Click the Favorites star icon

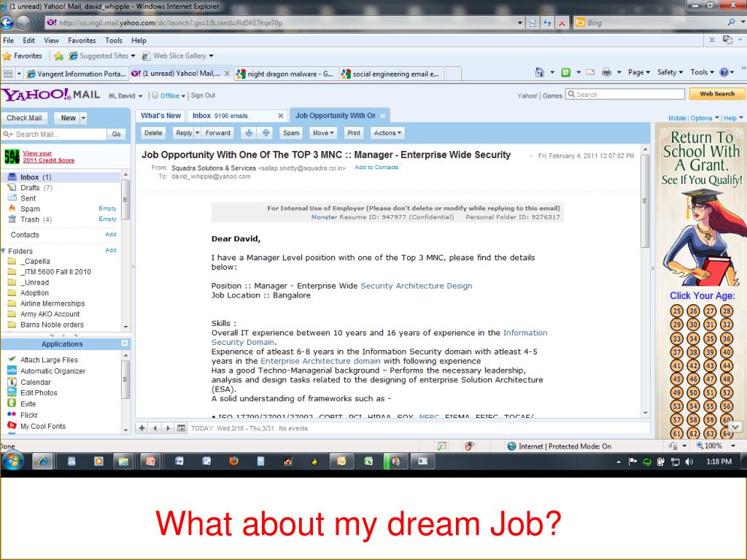tap(7, 56)
